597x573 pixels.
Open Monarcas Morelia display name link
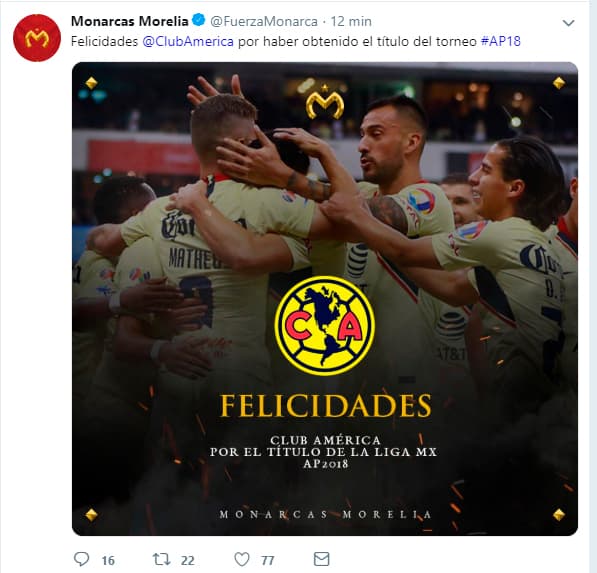point(129,21)
